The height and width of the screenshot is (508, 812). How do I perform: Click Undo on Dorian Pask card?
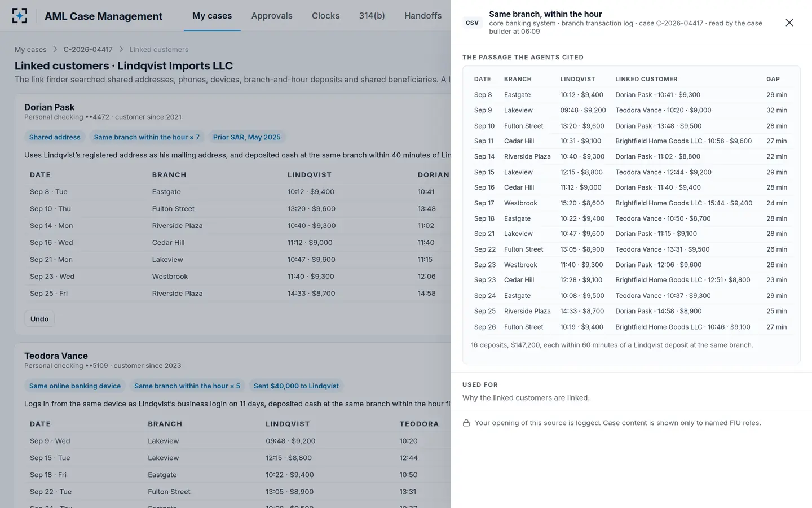click(x=39, y=319)
